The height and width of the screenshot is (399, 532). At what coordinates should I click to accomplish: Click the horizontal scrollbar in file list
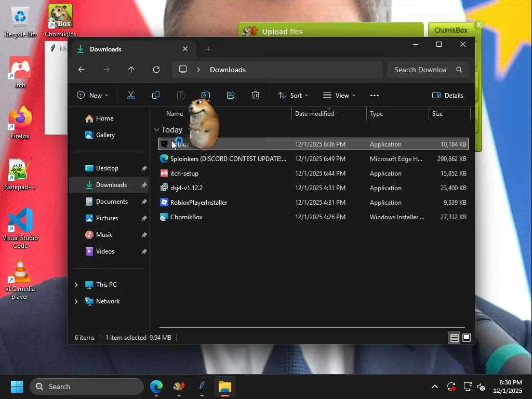click(312, 327)
